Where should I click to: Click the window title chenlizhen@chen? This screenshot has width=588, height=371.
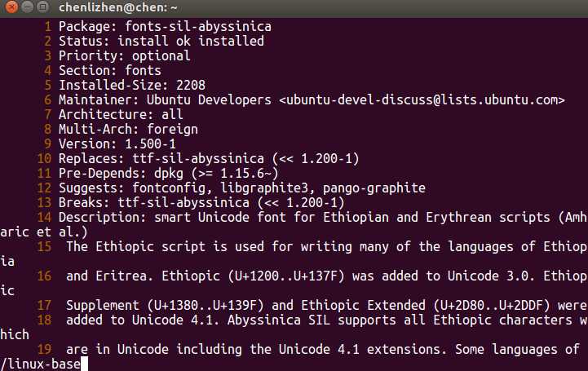point(117,7)
